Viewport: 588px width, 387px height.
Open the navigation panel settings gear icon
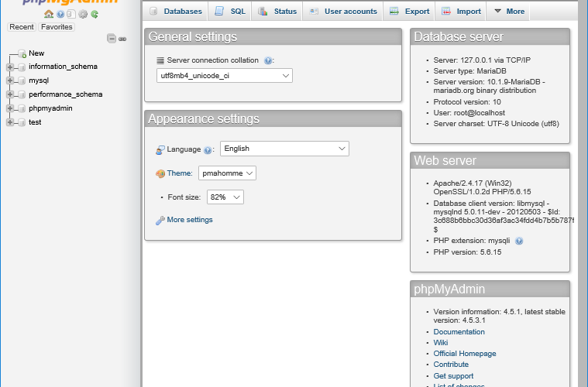[83, 14]
